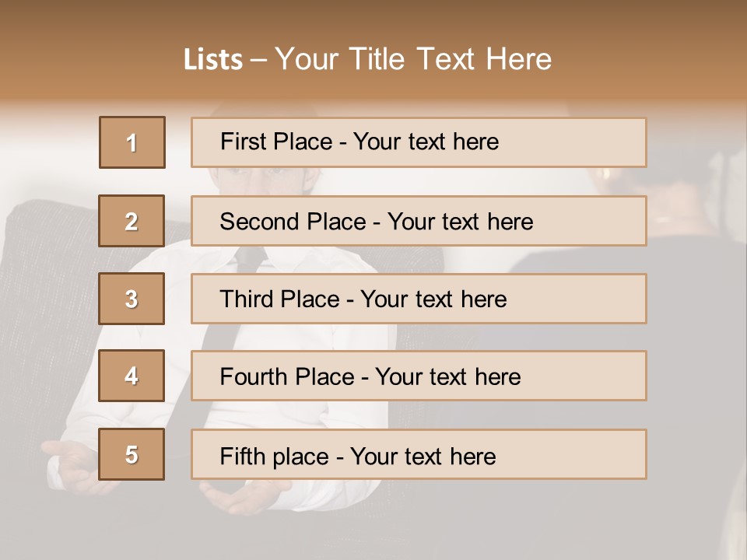Select the number 3 box
The width and height of the screenshot is (747, 560).
point(132,299)
